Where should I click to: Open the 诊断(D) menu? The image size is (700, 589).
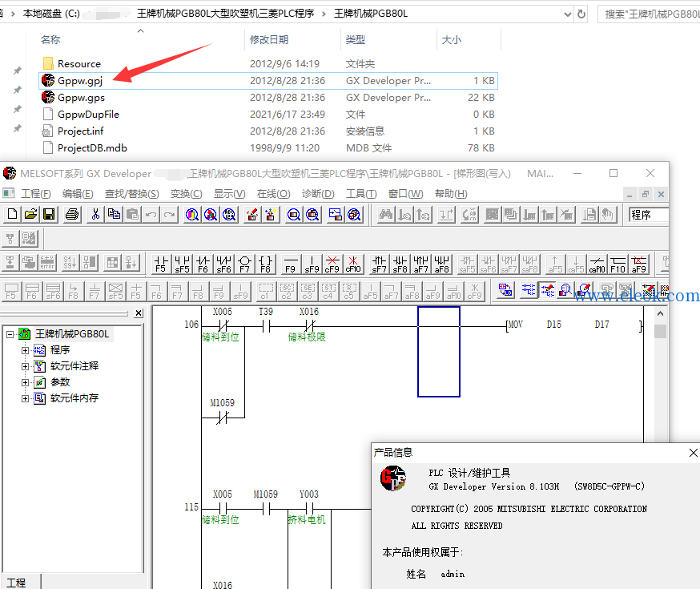[318, 194]
